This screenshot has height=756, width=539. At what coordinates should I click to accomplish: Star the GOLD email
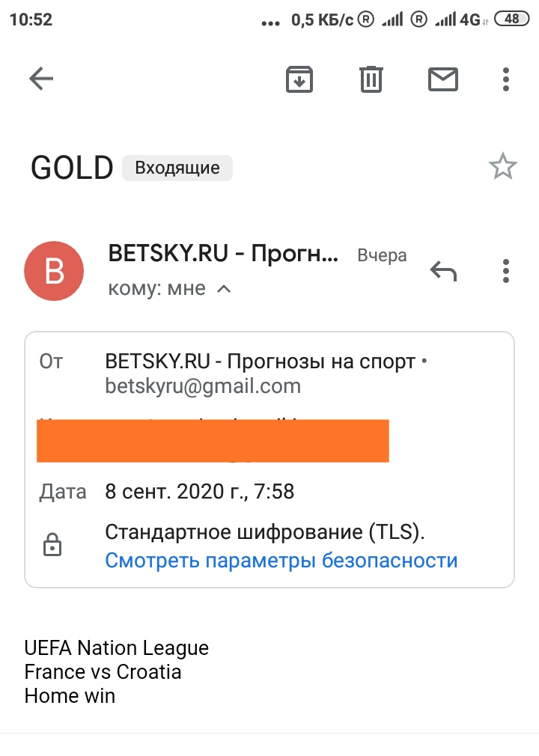[503, 166]
